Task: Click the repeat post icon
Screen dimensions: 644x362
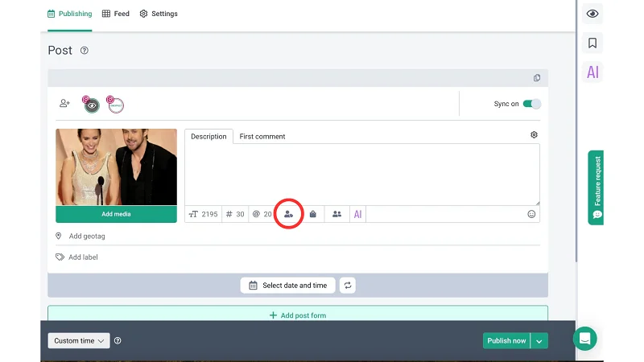Action: click(x=347, y=286)
